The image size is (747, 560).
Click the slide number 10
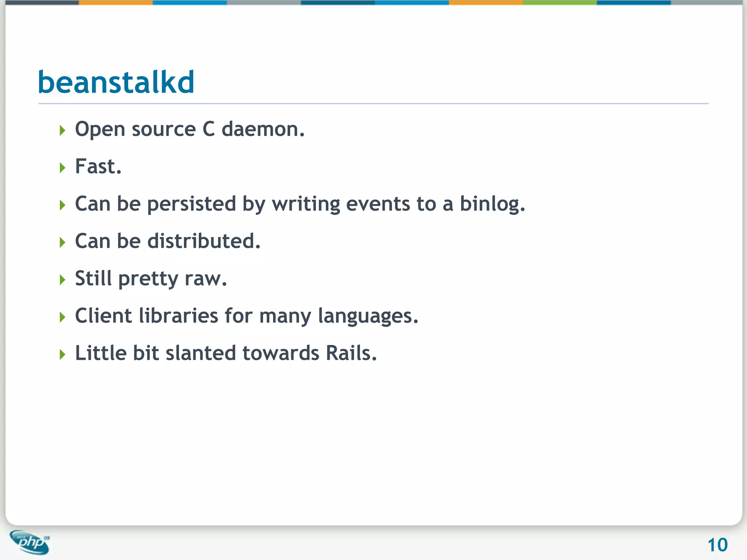tap(717, 545)
